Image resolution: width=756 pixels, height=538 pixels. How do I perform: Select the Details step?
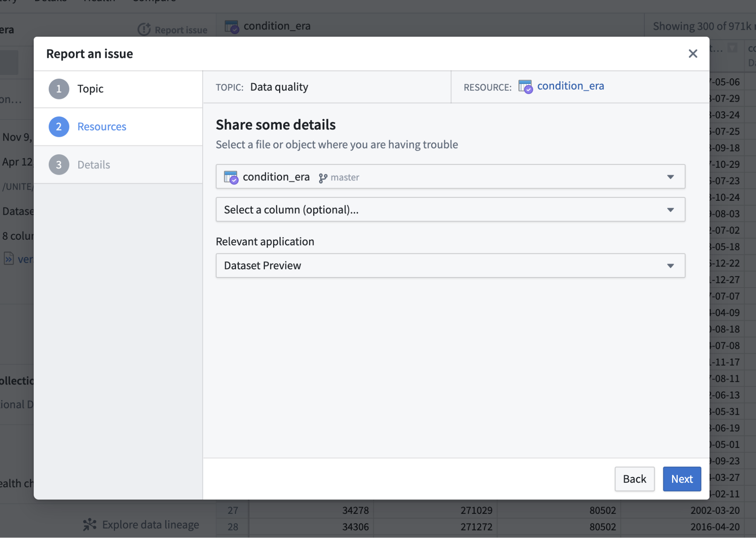(x=93, y=165)
